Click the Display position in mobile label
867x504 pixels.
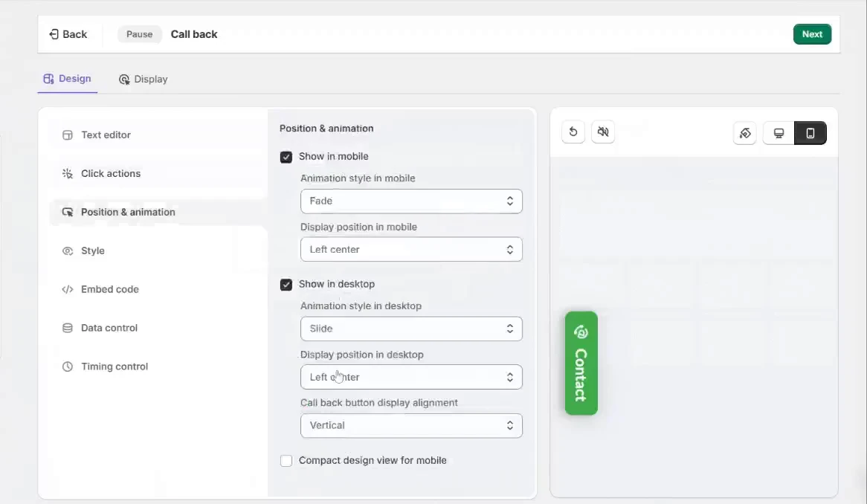pyautogui.click(x=359, y=227)
